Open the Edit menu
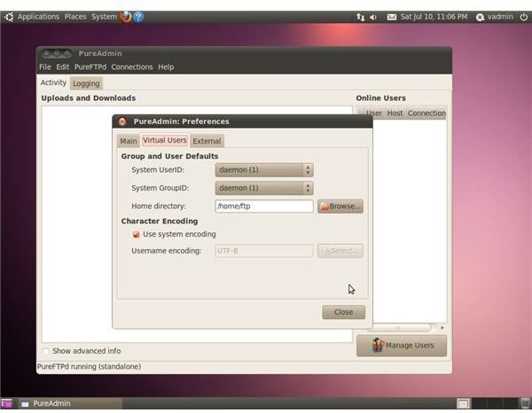 tap(62, 67)
